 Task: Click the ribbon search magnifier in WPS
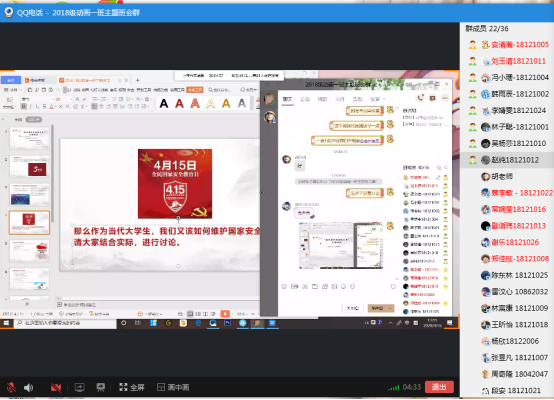pyautogui.click(x=211, y=90)
